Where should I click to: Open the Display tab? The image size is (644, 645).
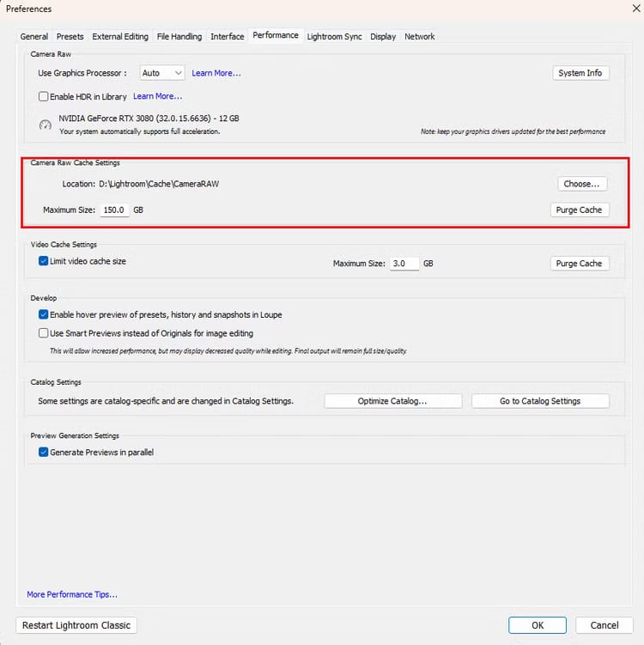coord(383,37)
